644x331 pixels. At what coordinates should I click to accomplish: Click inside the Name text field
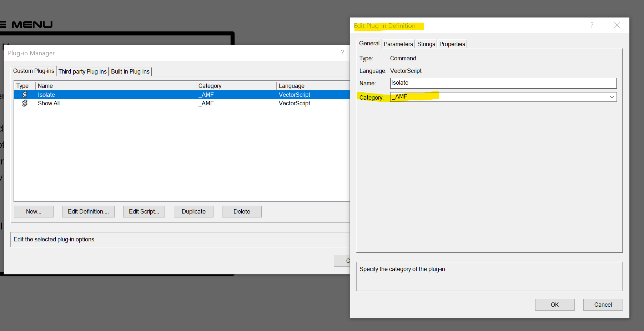pos(503,83)
